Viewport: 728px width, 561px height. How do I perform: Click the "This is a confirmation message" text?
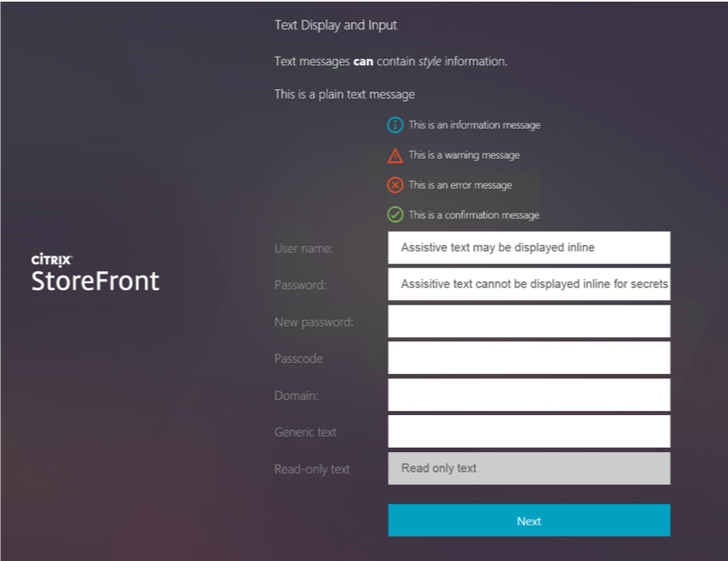(474, 215)
